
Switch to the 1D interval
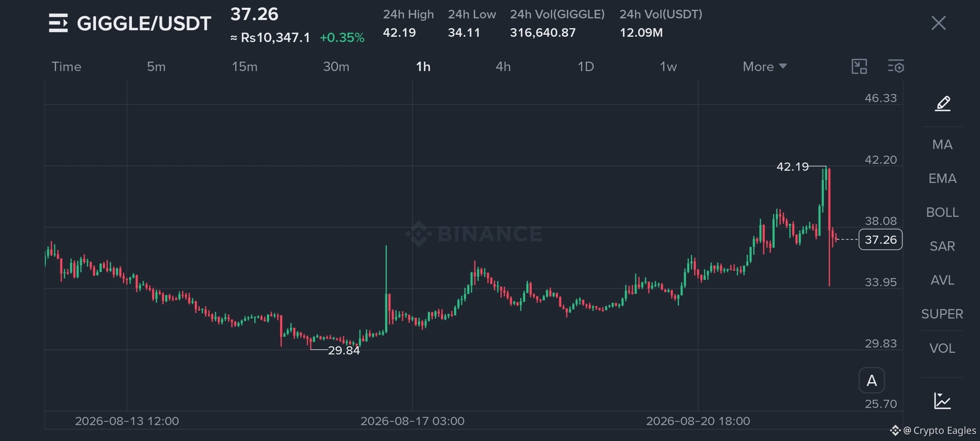pos(586,67)
